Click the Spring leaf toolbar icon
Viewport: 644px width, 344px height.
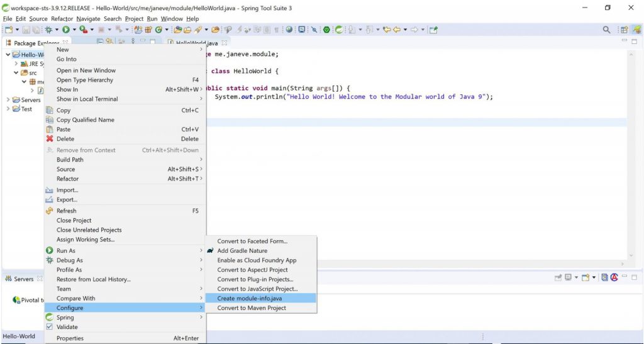(x=339, y=30)
